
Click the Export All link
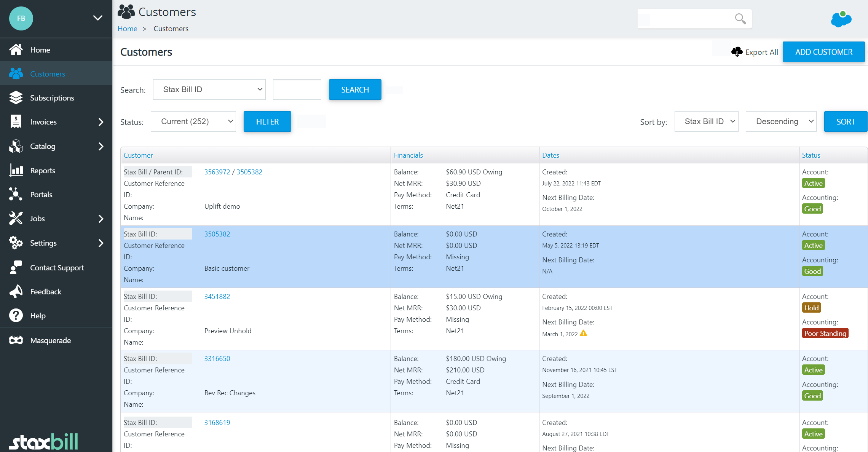pos(762,52)
